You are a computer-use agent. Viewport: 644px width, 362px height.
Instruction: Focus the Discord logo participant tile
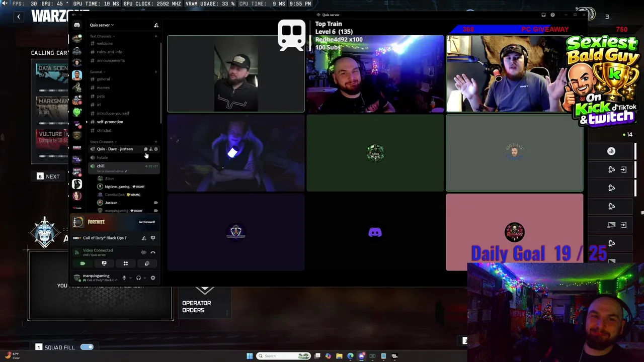375,232
